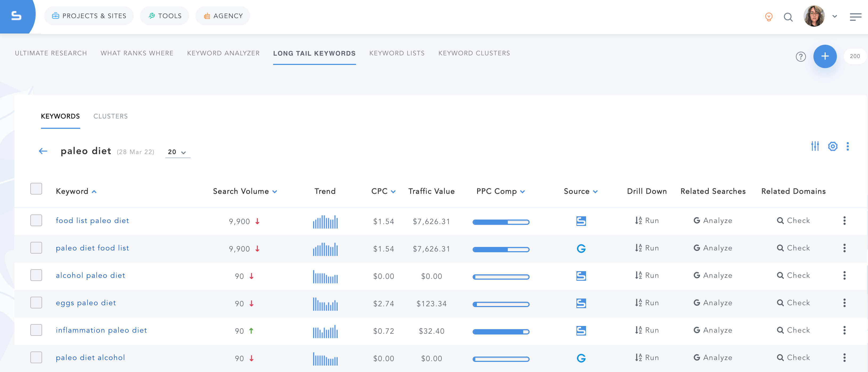Toggle checkbox for inflammation paleo diet

tap(35, 330)
